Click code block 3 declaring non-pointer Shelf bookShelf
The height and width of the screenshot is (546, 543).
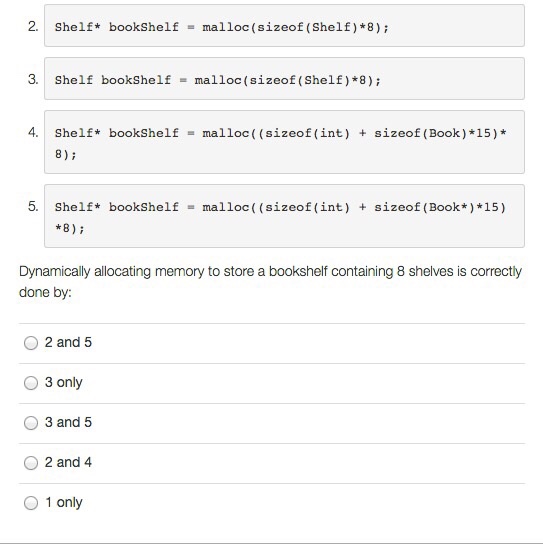tap(284, 79)
